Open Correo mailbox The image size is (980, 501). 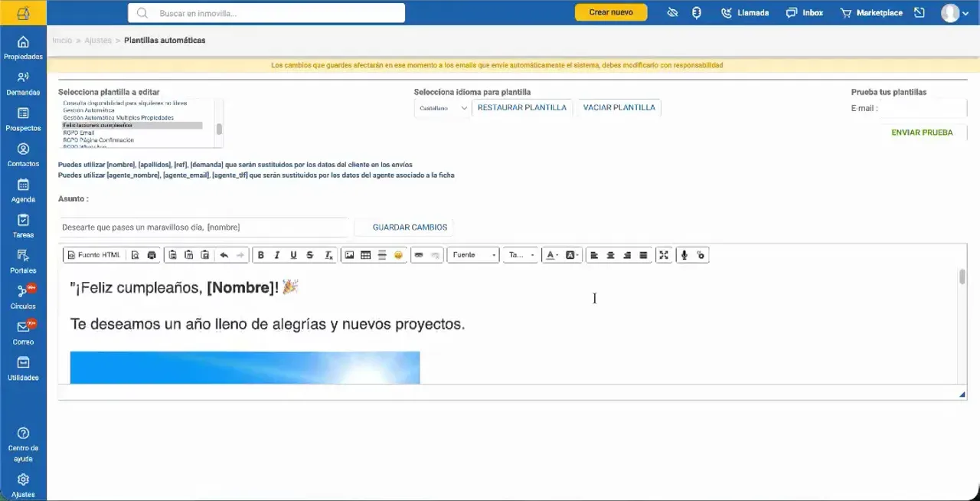[23, 332]
